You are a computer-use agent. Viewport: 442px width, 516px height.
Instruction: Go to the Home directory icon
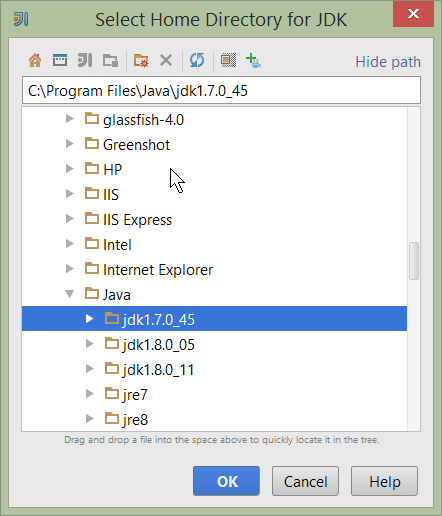point(35,61)
